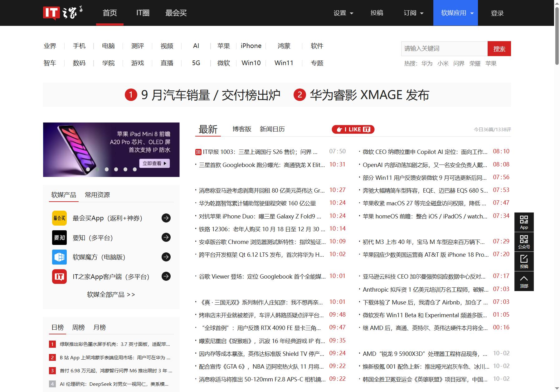Switch to the 月榜 ranking tab
Screen dimensions: 560x392
(x=100, y=327)
